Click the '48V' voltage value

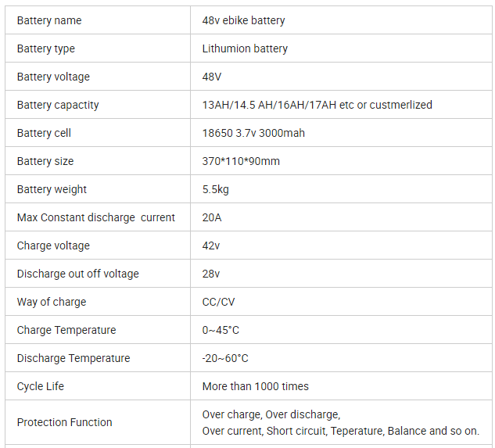pos(211,77)
